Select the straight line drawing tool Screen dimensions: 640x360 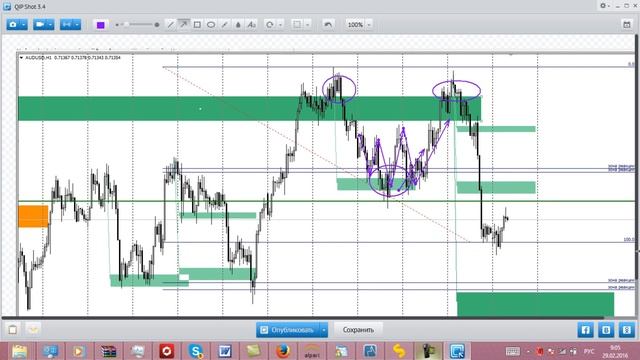[x=171, y=25]
